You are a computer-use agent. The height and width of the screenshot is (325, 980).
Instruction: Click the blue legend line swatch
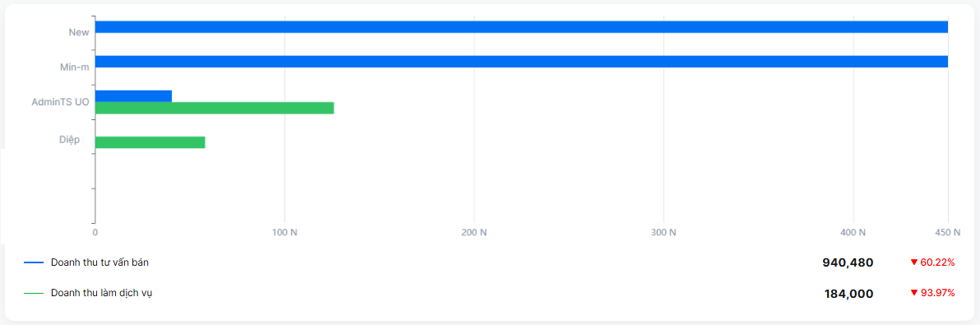[34, 262]
